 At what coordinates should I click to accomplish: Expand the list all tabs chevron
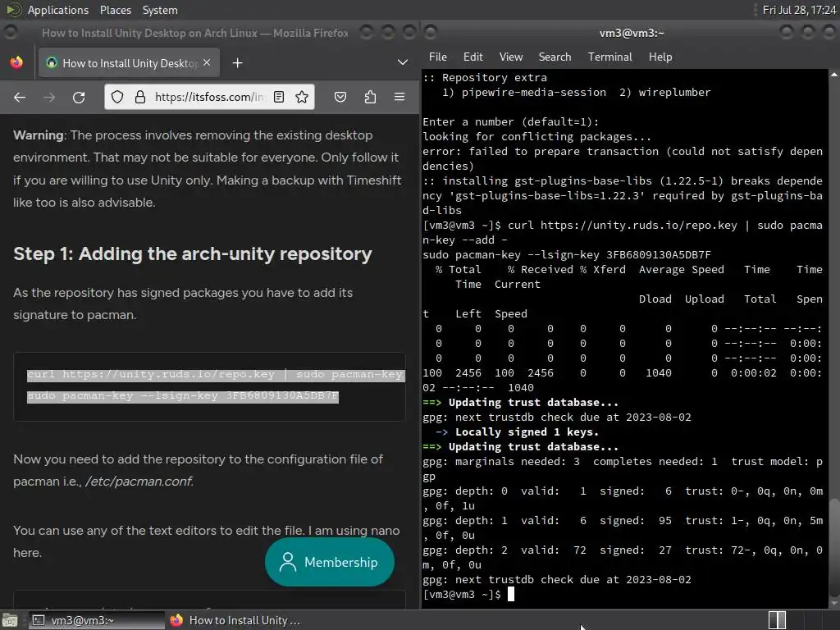pos(402,62)
